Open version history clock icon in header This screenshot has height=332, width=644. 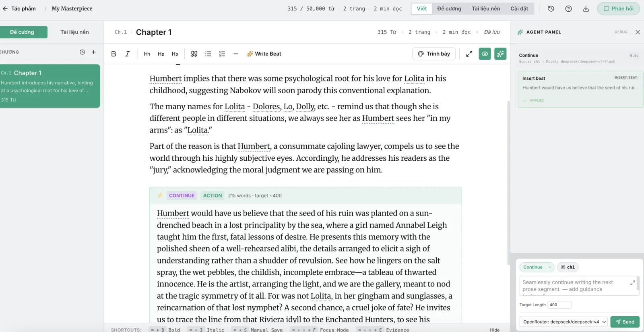click(x=551, y=8)
